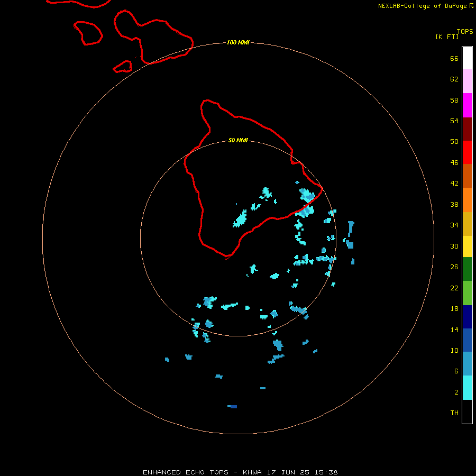Click the "[K FT]" units label
Screen dimensions: 476x476
(447, 36)
